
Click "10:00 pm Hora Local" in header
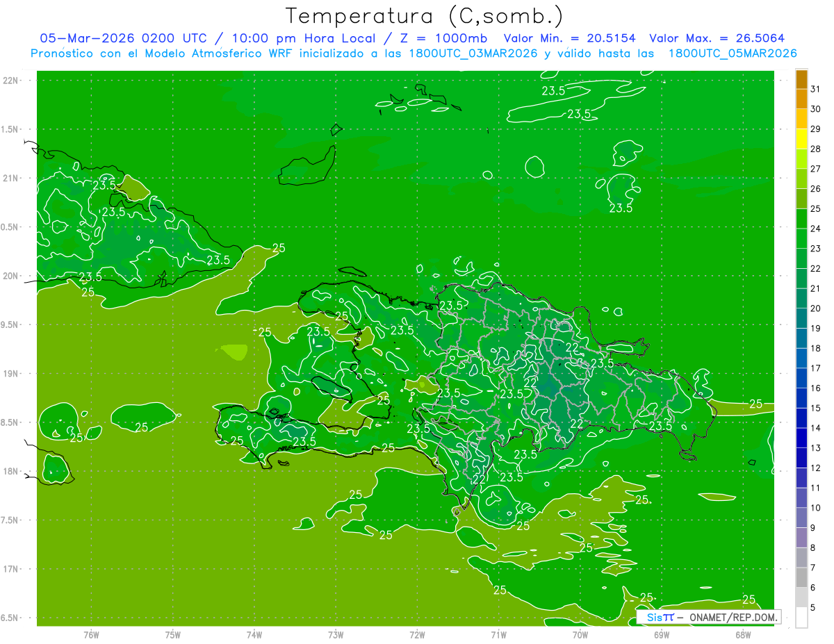(303, 38)
